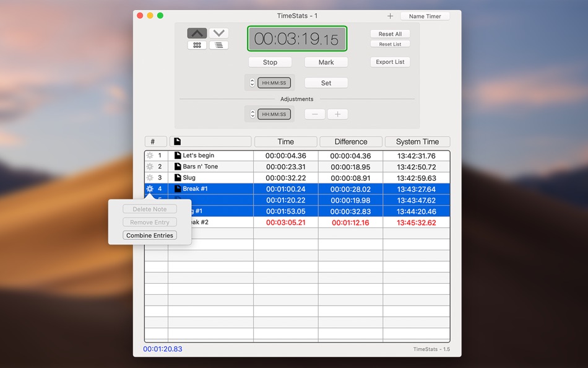Click Export List button

tap(390, 62)
